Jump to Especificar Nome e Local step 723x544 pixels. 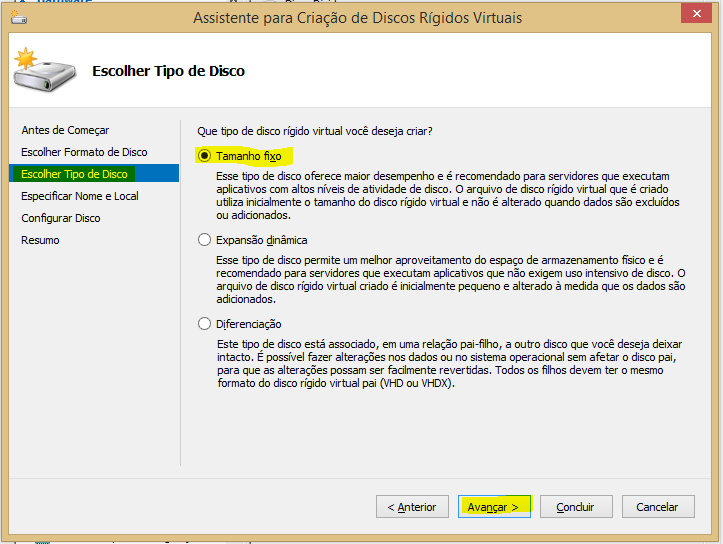(x=80, y=196)
